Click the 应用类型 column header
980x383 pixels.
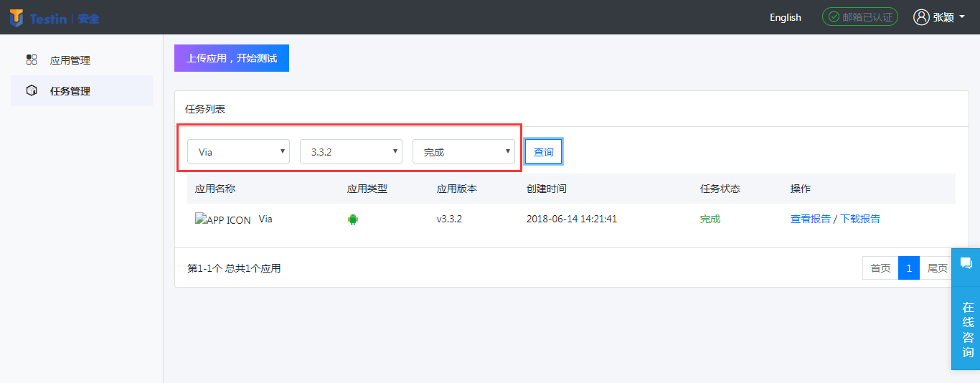point(367,189)
